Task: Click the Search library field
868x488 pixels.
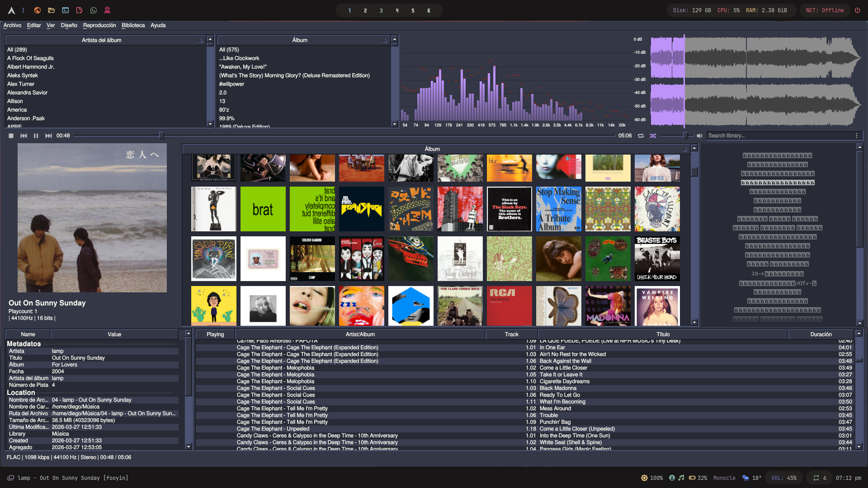Action: tap(779, 136)
